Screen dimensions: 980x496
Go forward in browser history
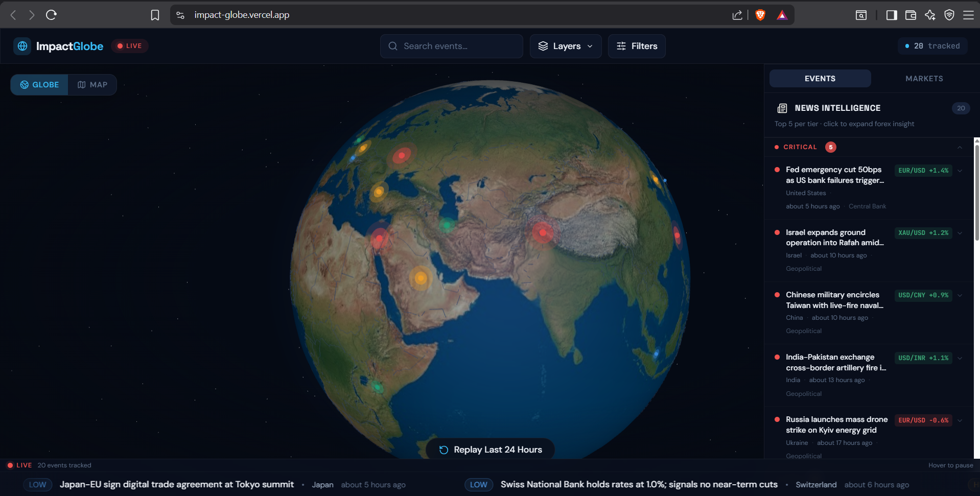[32, 15]
